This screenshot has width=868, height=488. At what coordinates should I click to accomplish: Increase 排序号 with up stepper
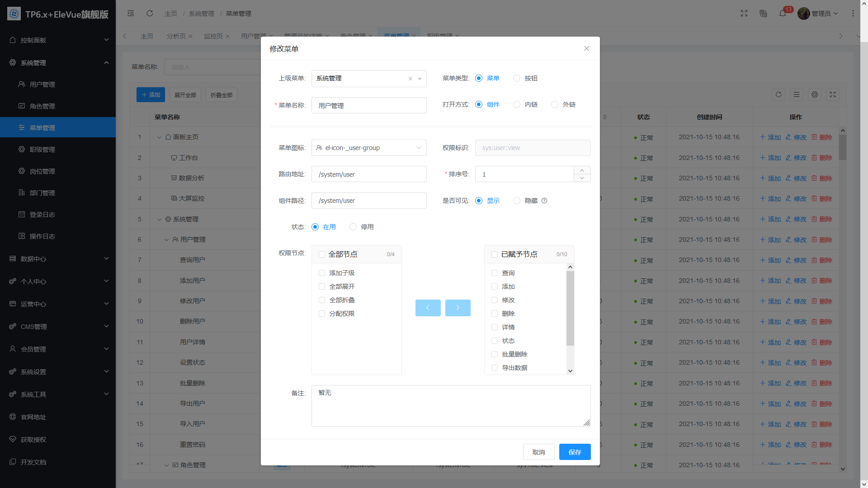pyautogui.click(x=582, y=170)
